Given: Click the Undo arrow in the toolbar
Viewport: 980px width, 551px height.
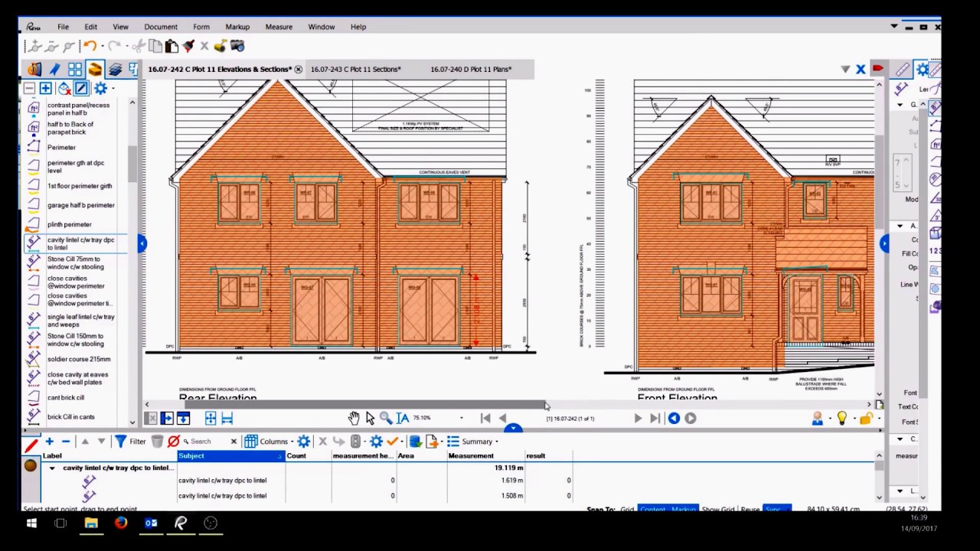Looking at the screenshot, I should [x=90, y=46].
